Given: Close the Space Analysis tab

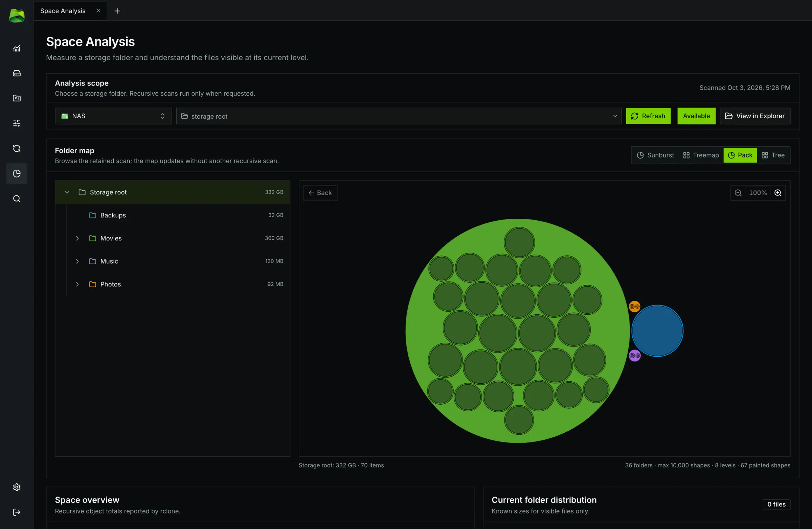Looking at the screenshot, I should pos(98,10).
